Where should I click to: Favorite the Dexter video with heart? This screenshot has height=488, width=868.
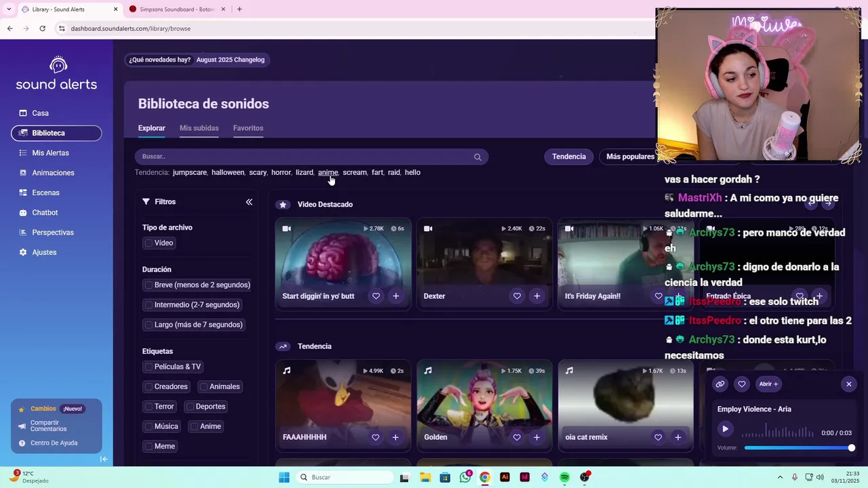tap(517, 296)
